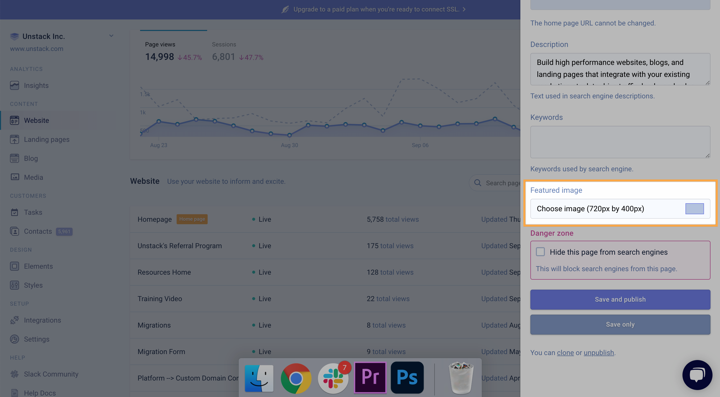This screenshot has height=397, width=720.
Task: Open the Migration Form page row
Action: pyautogui.click(x=325, y=352)
